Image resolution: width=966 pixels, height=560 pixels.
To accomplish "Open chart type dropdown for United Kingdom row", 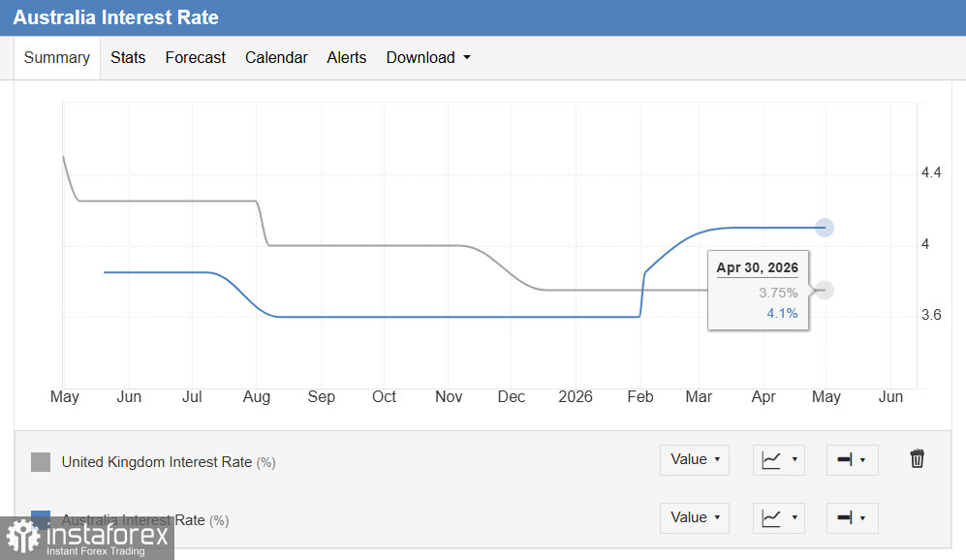I will pos(779,459).
